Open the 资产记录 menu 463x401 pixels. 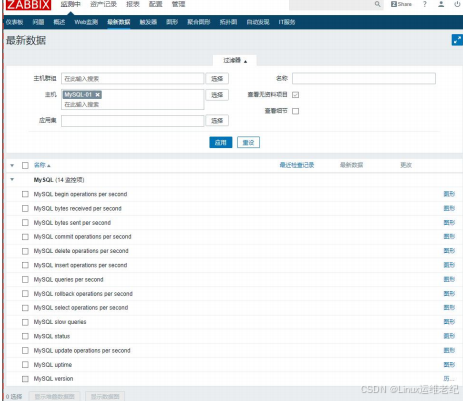103,4
